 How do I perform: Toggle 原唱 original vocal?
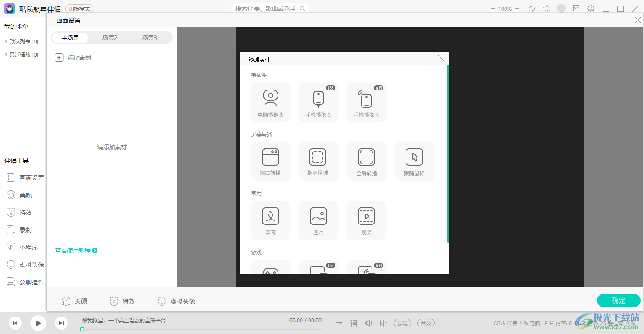(x=402, y=323)
